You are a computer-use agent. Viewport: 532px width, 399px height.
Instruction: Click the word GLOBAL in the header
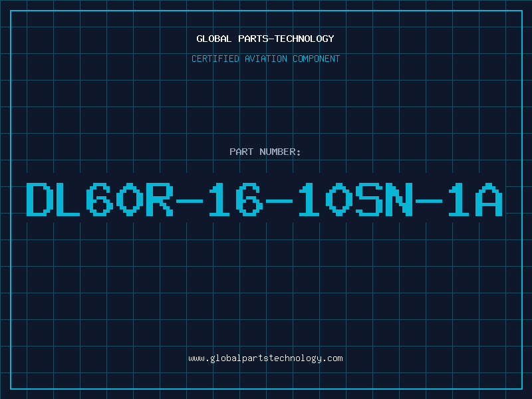click(x=214, y=39)
